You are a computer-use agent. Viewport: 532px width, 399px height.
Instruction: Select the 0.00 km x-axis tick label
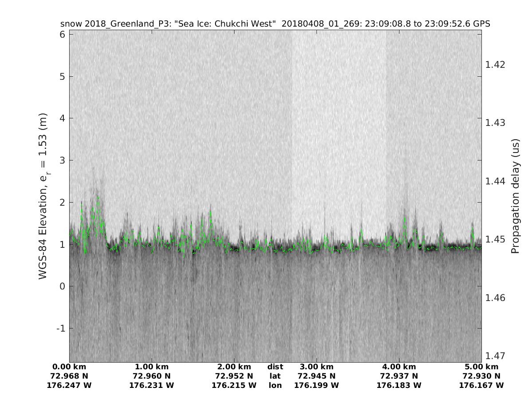click(x=69, y=367)
